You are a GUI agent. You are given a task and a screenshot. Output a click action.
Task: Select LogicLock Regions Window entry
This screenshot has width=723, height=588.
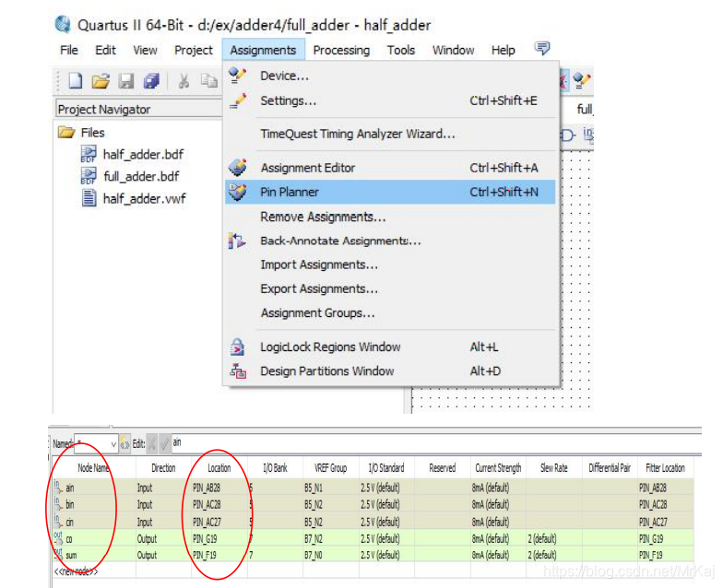point(390,347)
